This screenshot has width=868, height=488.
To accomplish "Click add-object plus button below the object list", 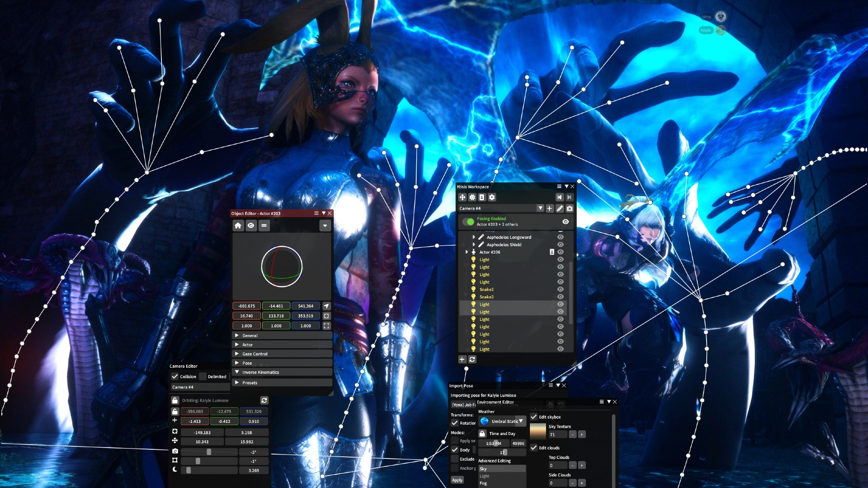I will point(462,359).
